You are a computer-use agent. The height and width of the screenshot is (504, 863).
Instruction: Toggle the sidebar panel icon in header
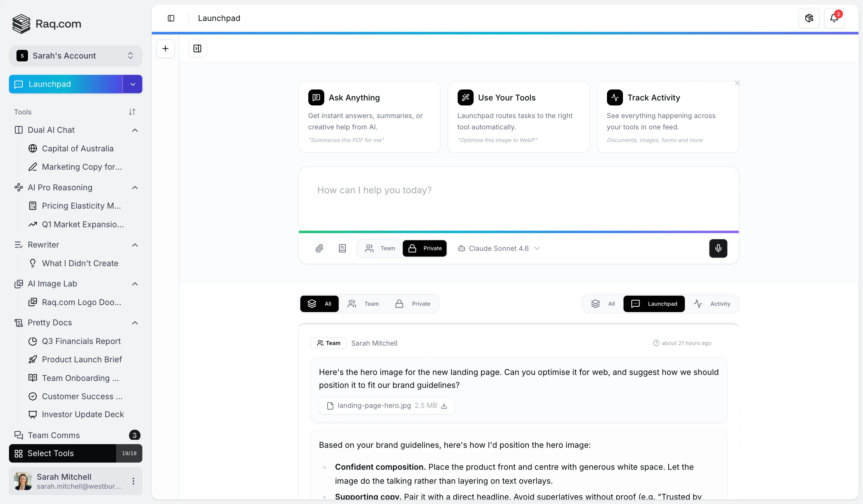171,18
